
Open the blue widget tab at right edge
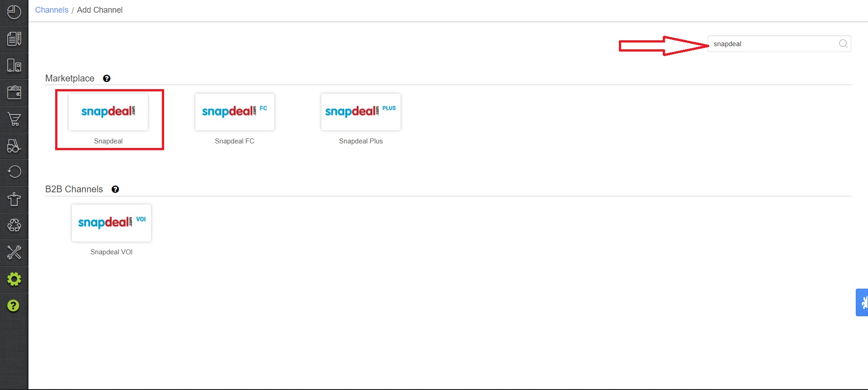[x=862, y=302]
